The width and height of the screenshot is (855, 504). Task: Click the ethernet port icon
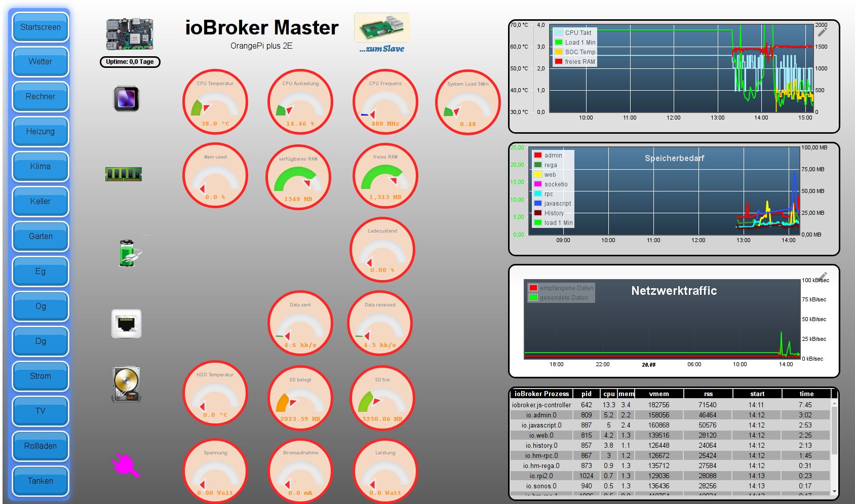click(126, 324)
